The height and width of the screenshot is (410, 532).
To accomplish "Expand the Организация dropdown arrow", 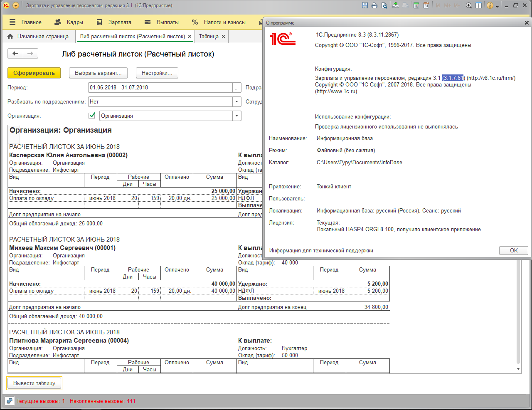I will [237, 116].
